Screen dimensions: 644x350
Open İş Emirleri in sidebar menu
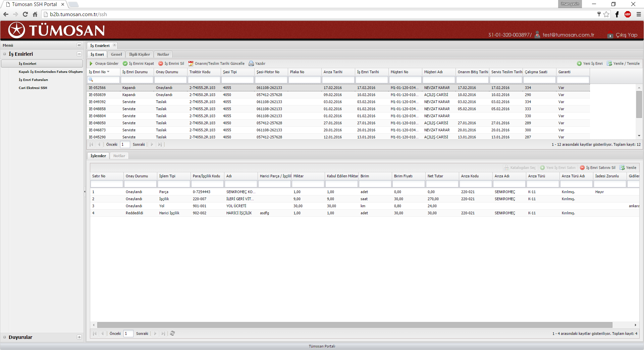(x=42, y=63)
